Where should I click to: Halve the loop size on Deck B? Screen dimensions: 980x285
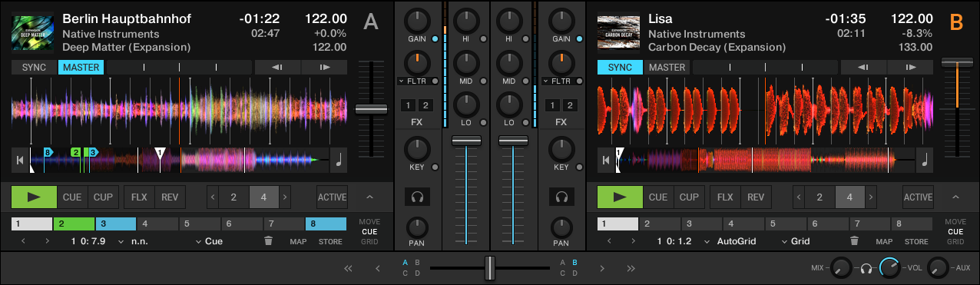[799, 197]
